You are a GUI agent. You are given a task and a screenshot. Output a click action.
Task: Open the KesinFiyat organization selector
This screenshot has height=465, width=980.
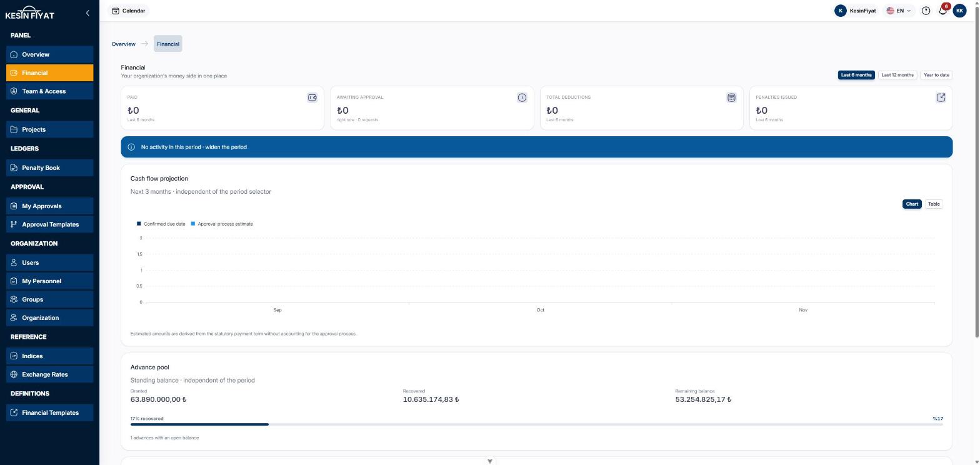click(856, 11)
